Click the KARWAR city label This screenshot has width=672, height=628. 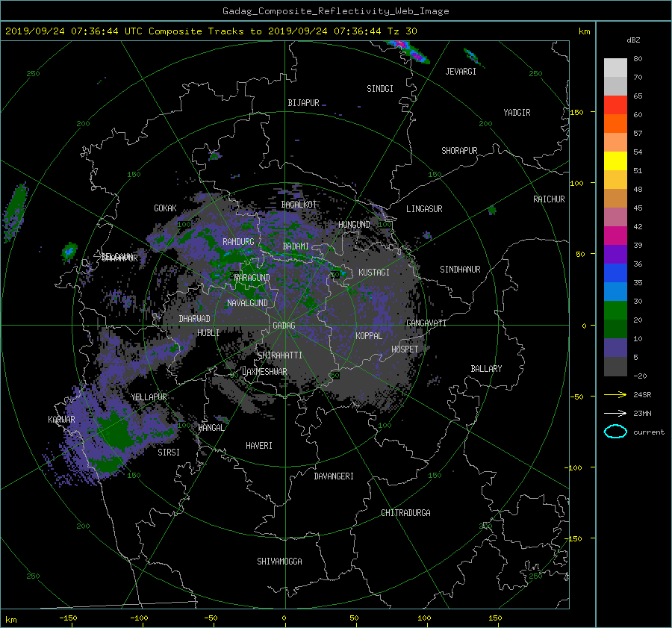(x=61, y=420)
